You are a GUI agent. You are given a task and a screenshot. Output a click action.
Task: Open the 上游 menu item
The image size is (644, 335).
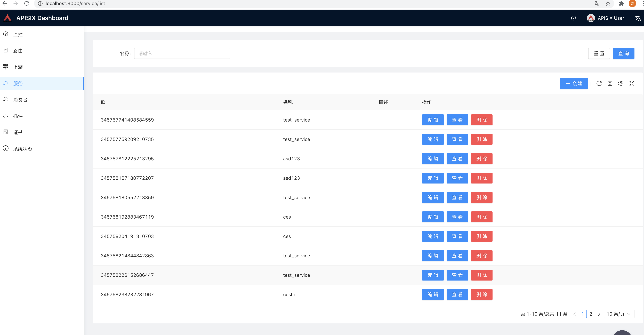click(x=18, y=67)
